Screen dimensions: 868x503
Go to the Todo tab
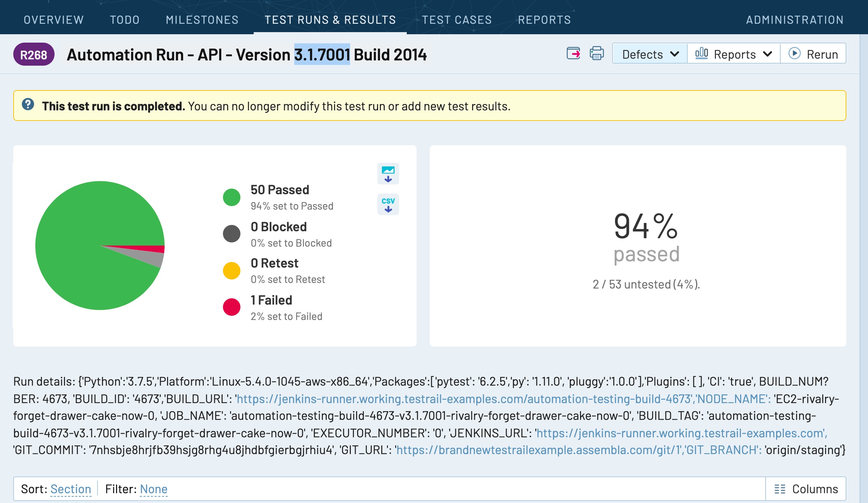(x=125, y=20)
